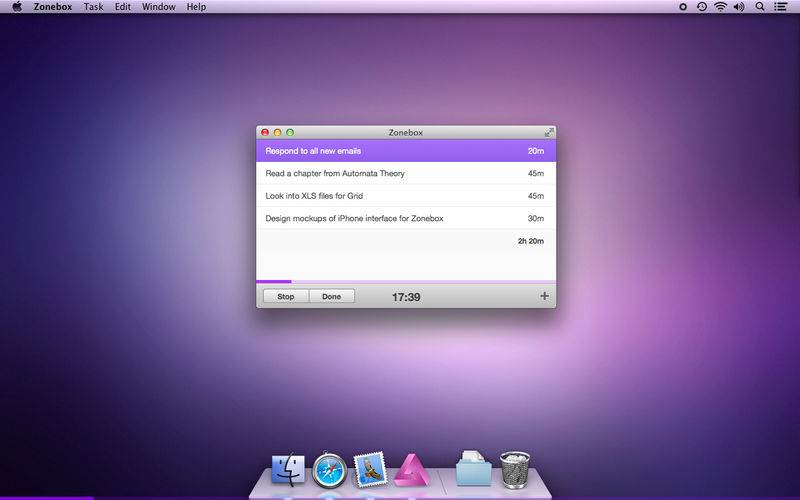Image resolution: width=800 pixels, height=500 pixels.
Task: Open the Apple menu
Action: click(17, 7)
